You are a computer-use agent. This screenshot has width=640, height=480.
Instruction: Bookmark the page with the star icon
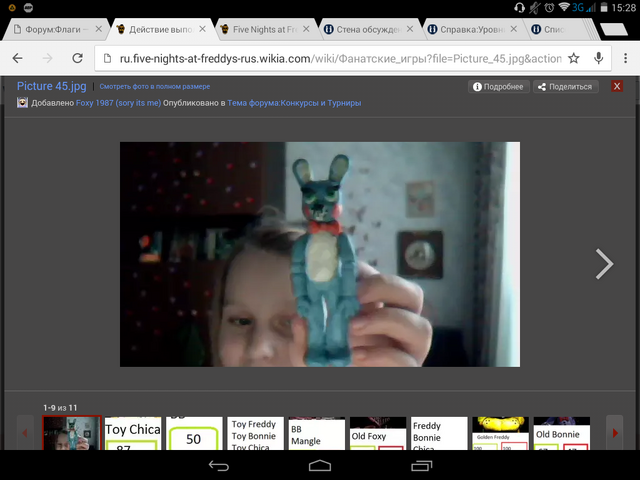[574, 58]
